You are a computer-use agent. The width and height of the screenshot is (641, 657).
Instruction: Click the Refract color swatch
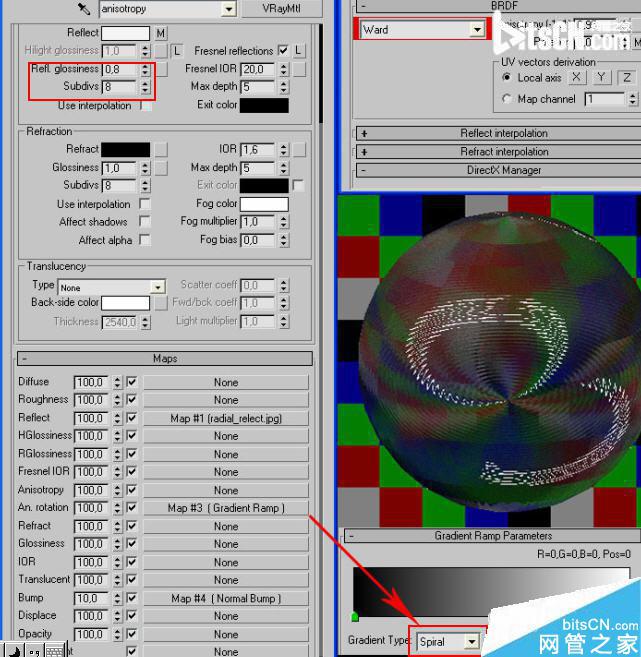pyautogui.click(x=125, y=149)
